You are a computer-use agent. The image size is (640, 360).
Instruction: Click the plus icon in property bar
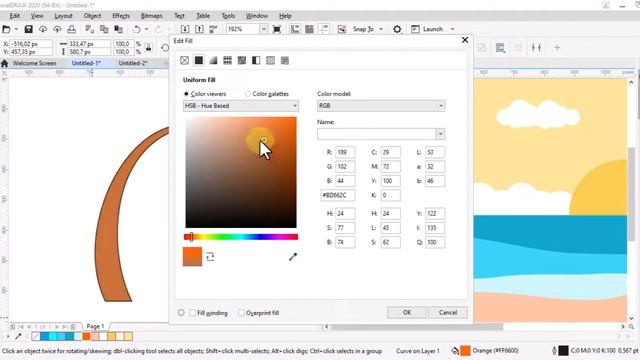pyautogui.click(x=557, y=47)
